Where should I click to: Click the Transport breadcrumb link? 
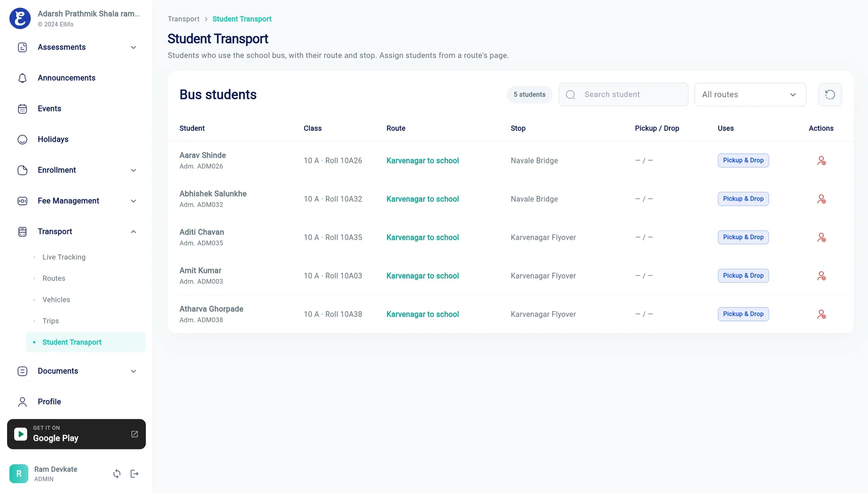click(183, 19)
